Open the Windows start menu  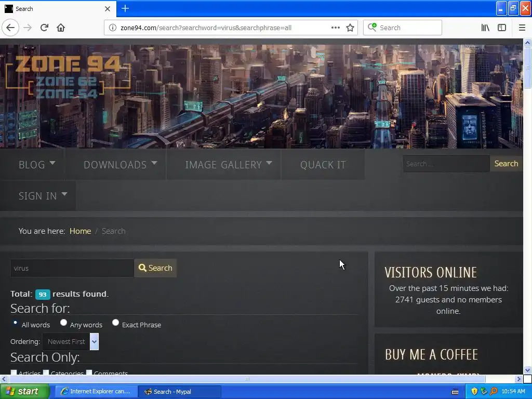[x=25, y=391]
